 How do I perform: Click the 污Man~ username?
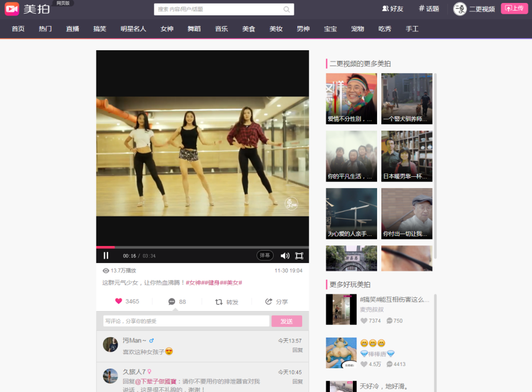(134, 341)
